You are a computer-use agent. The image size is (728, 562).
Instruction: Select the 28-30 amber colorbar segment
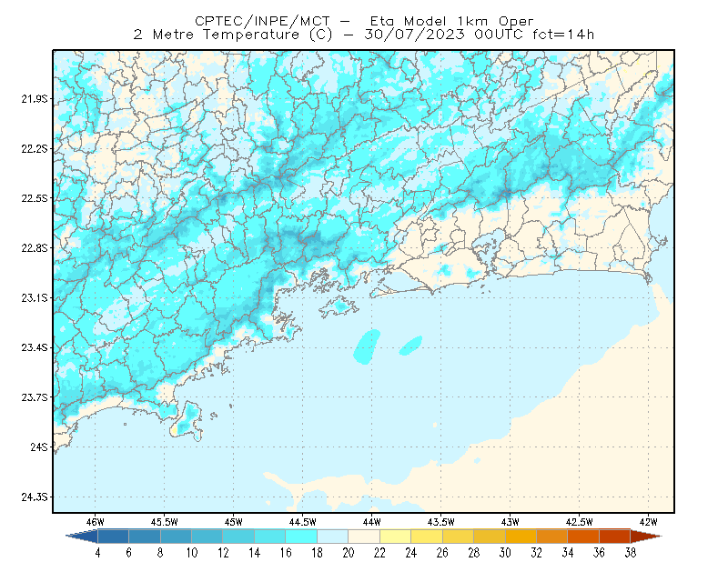click(490, 537)
